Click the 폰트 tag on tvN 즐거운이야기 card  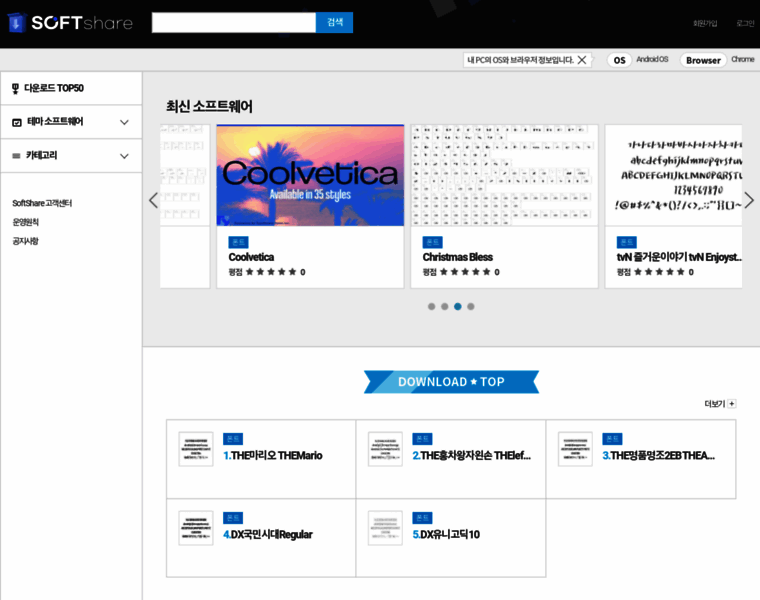point(627,242)
